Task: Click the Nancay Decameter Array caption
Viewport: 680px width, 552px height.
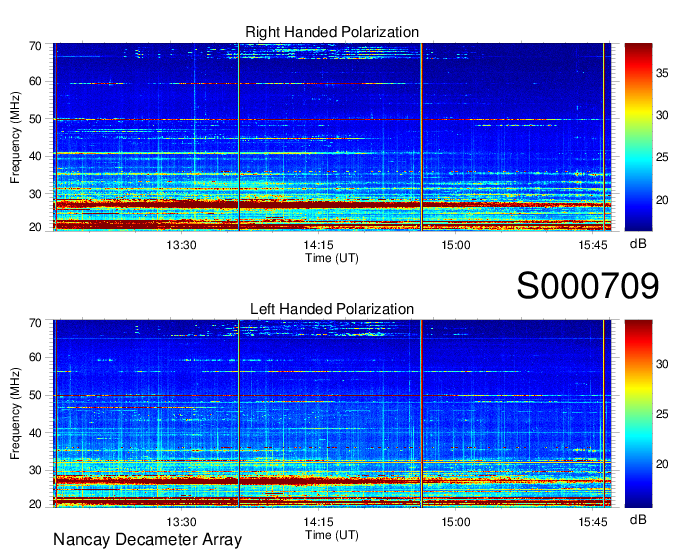Action: (147, 540)
